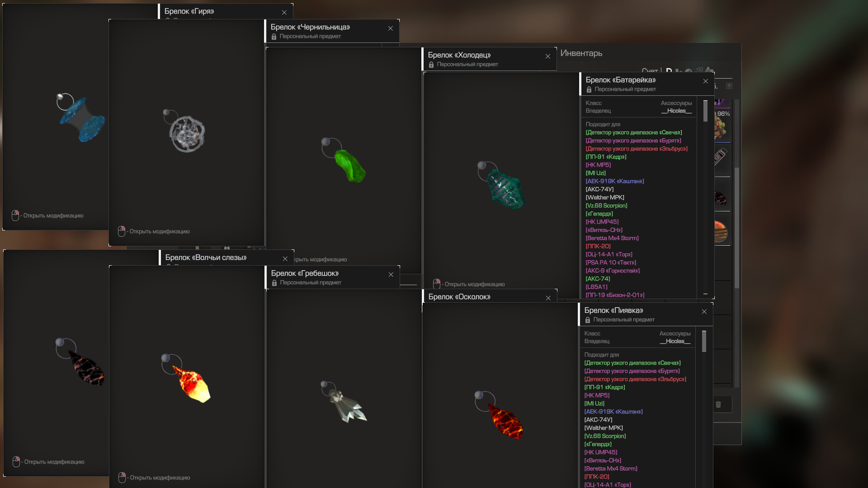
Task: Click [PSA PA 10 «Такт»] in «Батарейка» list
Action: click(x=611, y=263)
